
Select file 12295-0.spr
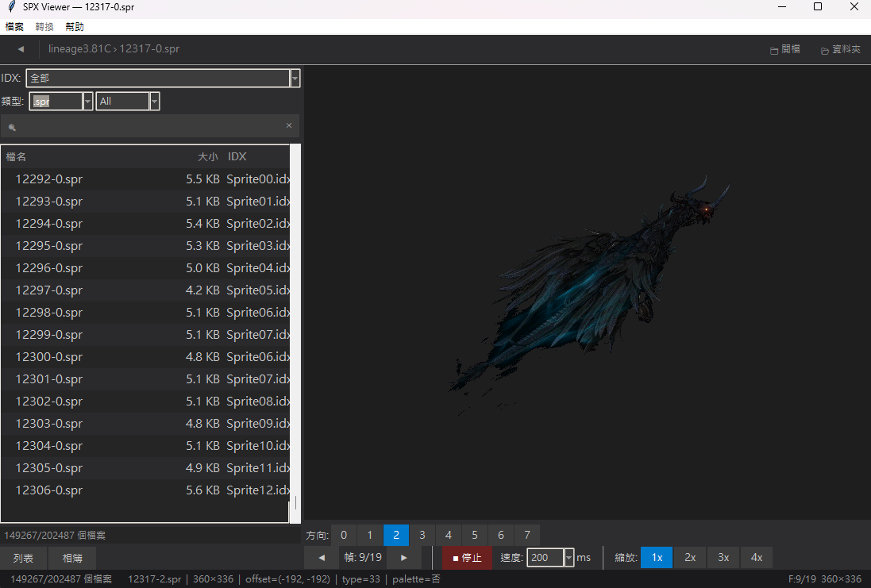click(x=145, y=246)
